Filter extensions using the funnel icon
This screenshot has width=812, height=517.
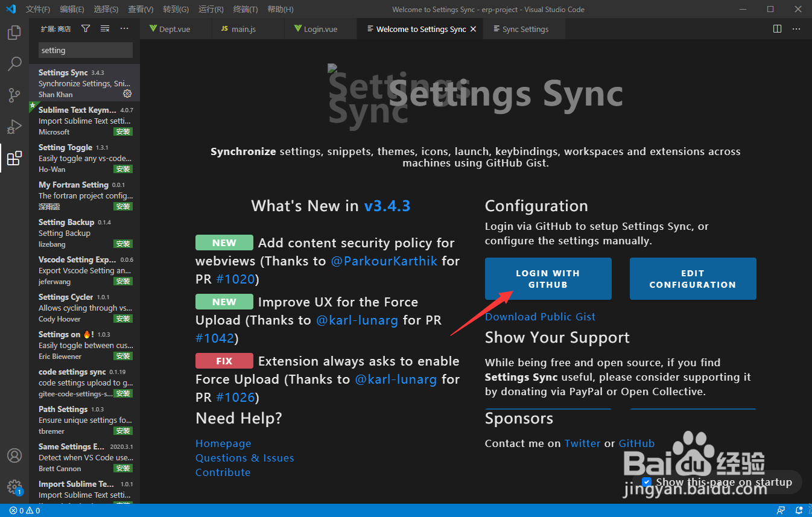pyautogui.click(x=86, y=28)
